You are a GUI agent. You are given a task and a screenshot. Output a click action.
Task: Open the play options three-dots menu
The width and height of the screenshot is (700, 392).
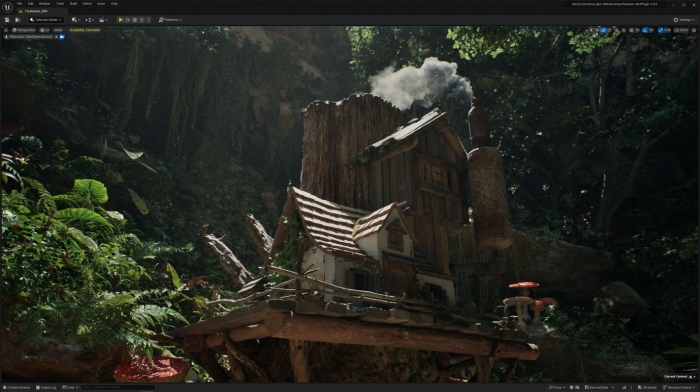point(149,20)
